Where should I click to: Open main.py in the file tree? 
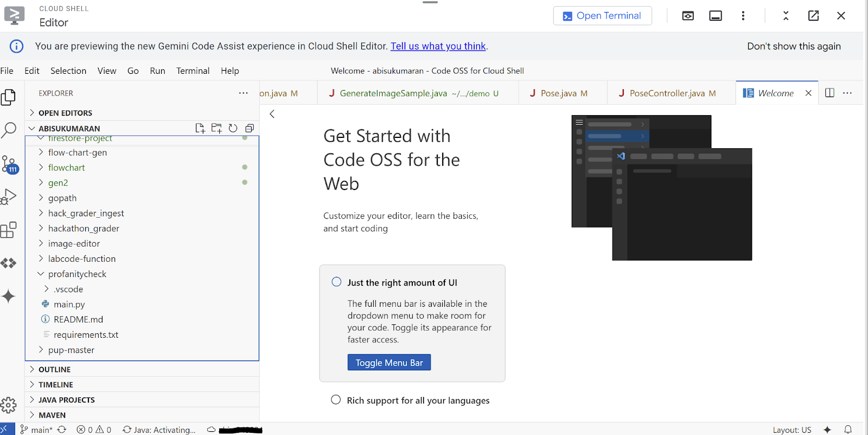[69, 305]
